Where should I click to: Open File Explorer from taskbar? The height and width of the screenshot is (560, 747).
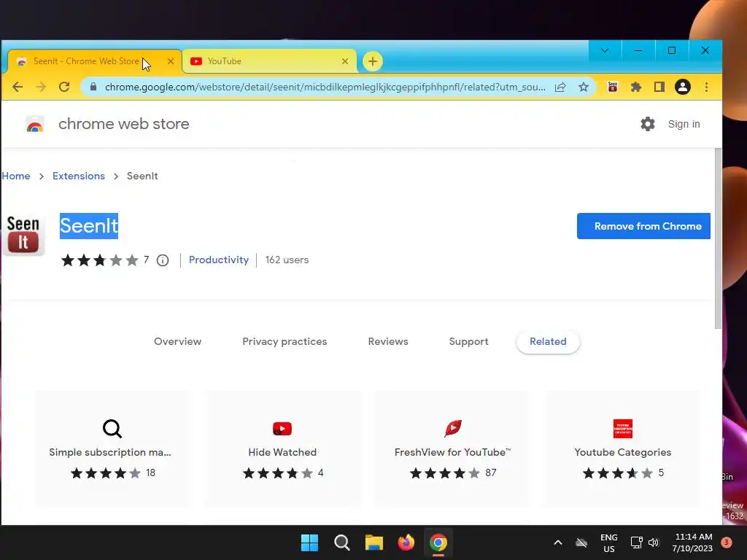pyautogui.click(x=374, y=542)
